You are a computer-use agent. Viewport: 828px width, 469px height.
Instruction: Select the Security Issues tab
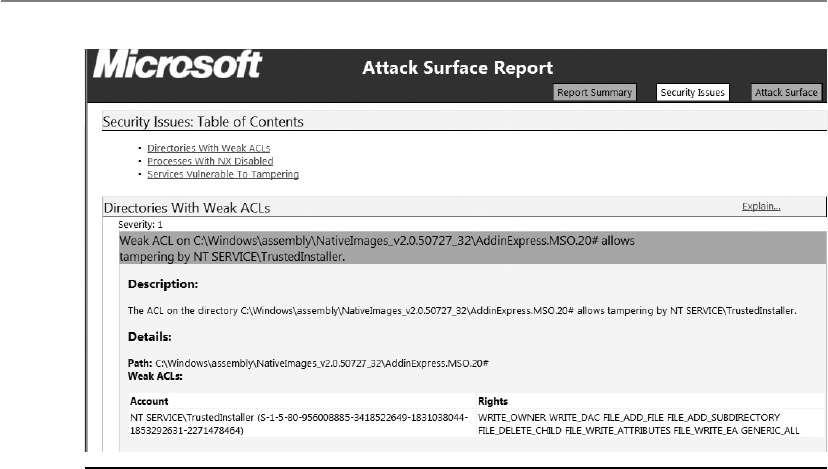(x=692, y=92)
